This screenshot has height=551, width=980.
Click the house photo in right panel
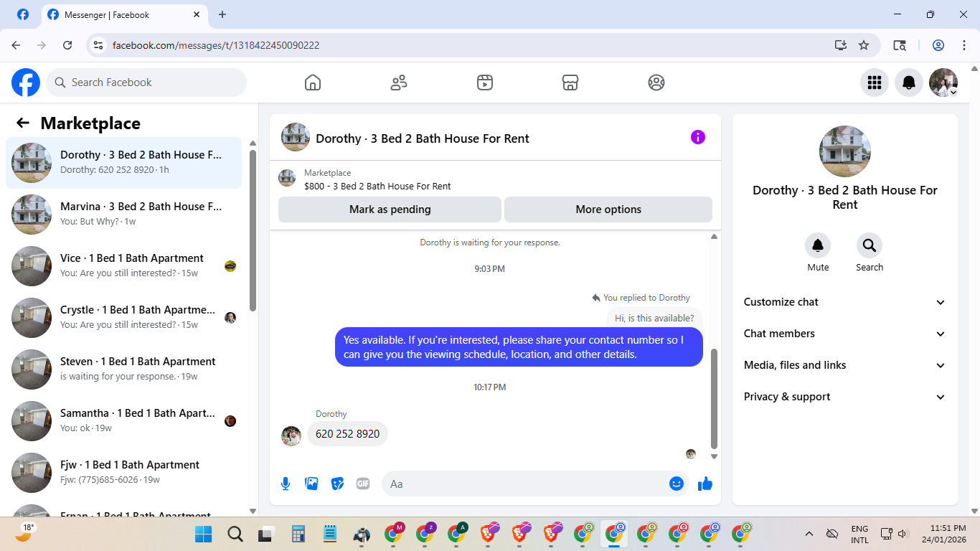(x=845, y=151)
